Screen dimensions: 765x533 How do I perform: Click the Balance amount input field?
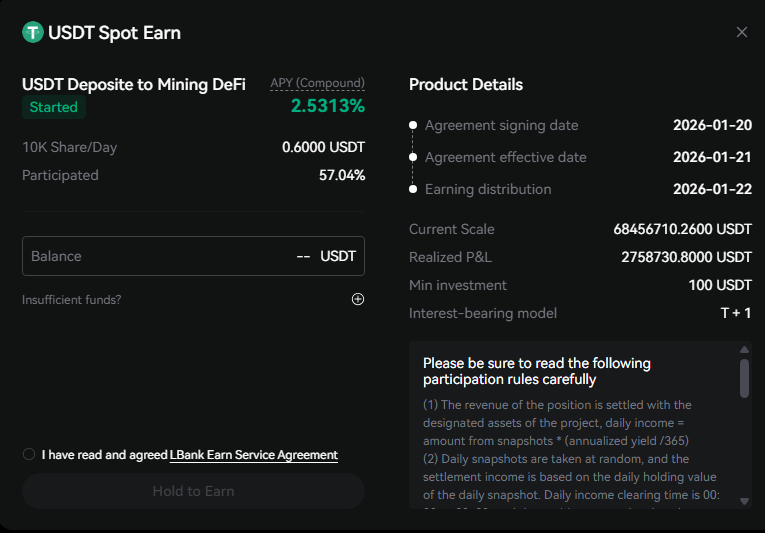click(193, 256)
